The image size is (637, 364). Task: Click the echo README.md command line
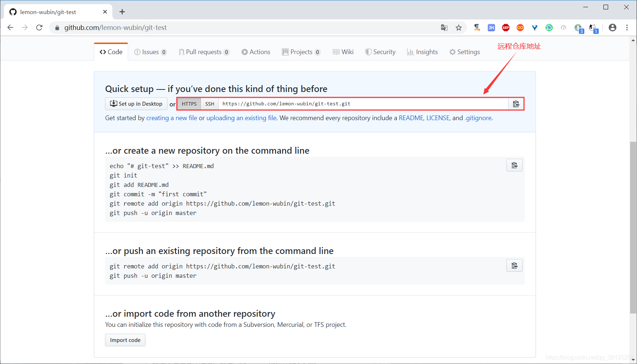point(162,166)
